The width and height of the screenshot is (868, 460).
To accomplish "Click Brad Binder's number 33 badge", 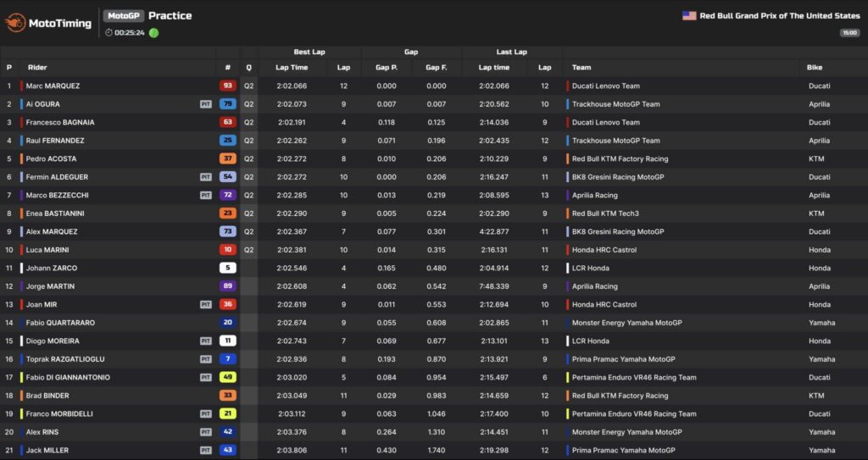I will [x=227, y=396].
